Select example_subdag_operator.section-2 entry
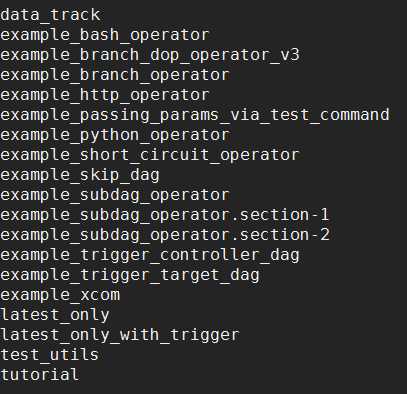407x394 pixels. coord(165,235)
